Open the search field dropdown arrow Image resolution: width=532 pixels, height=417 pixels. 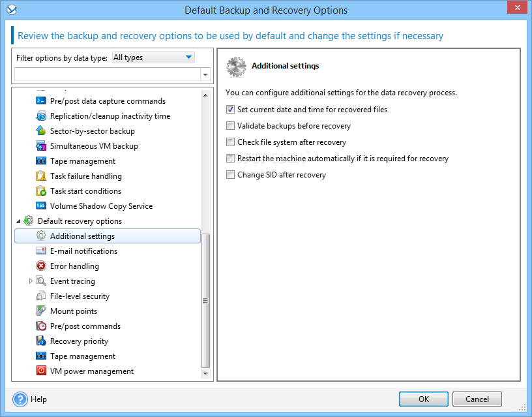tap(205, 74)
